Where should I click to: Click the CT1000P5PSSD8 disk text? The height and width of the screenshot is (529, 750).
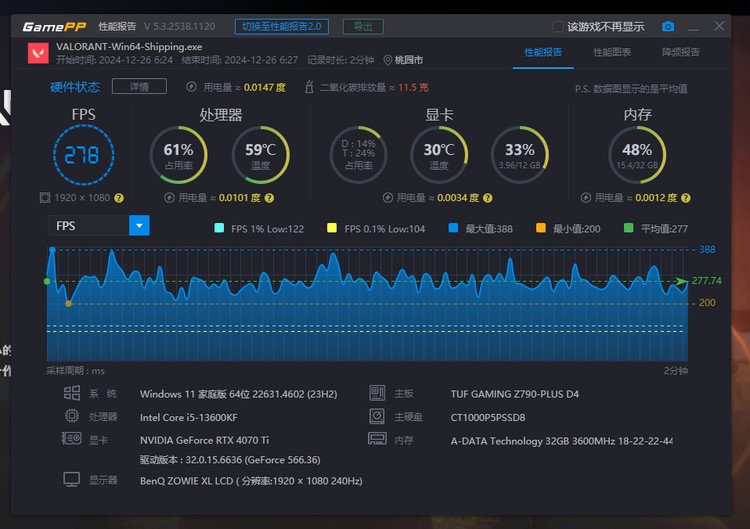(488, 417)
